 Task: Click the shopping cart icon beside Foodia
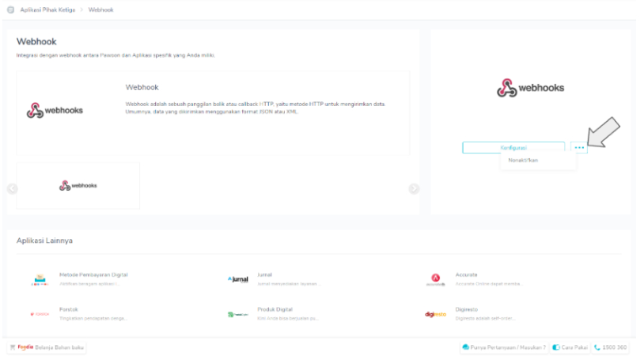click(13, 347)
